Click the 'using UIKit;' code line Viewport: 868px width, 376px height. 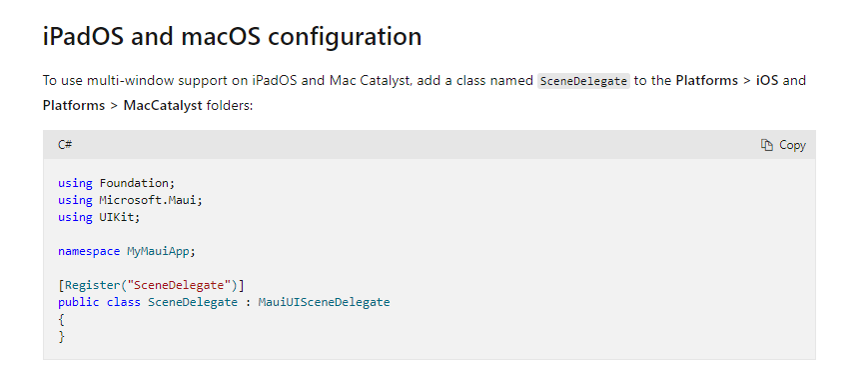tap(99, 217)
